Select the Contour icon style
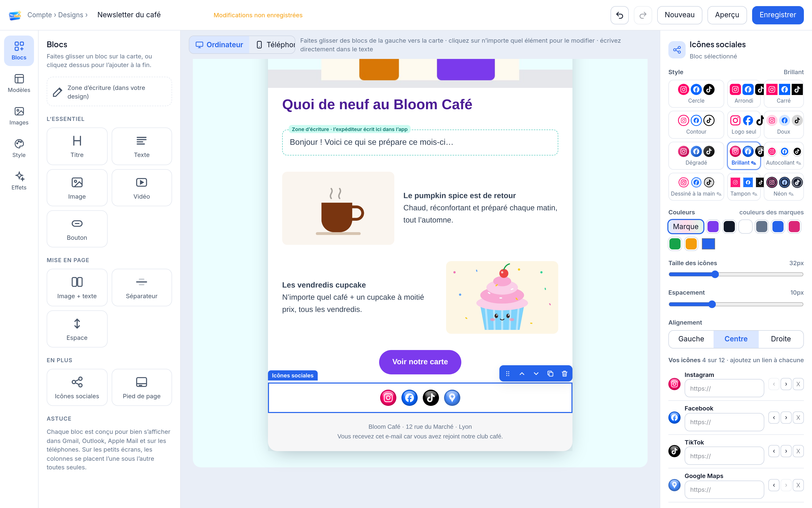 [x=696, y=125]
